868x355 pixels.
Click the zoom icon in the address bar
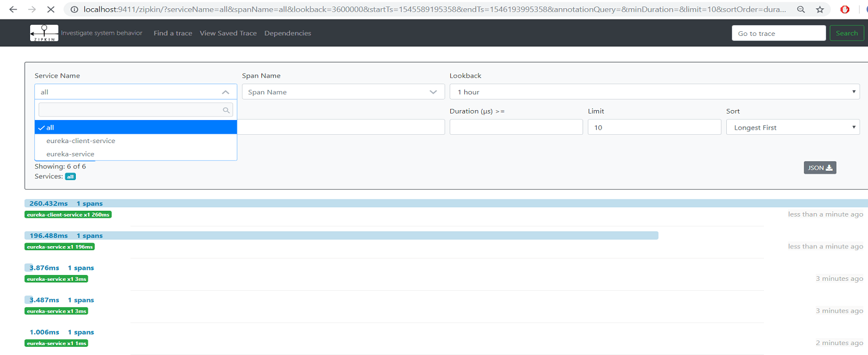coord(801,9)
